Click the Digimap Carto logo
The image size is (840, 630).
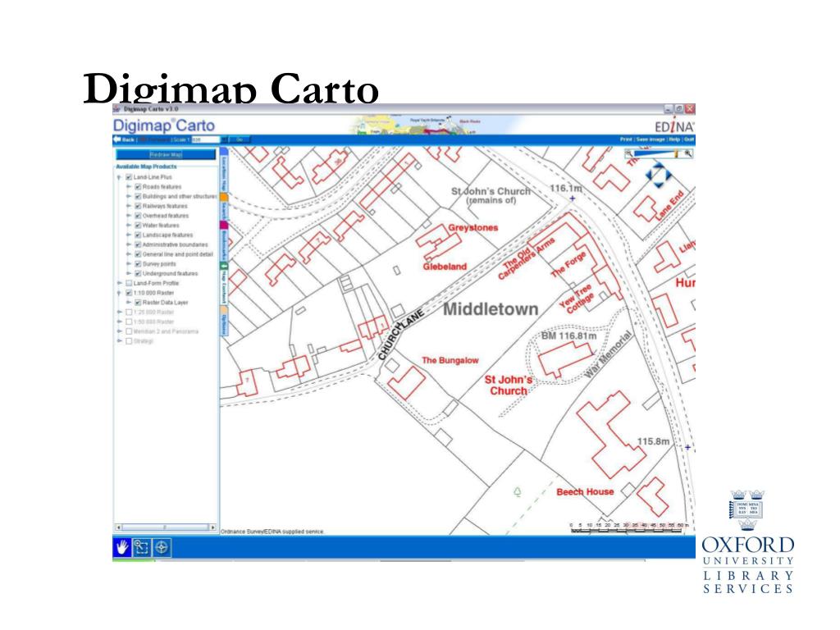click(163, 126)
